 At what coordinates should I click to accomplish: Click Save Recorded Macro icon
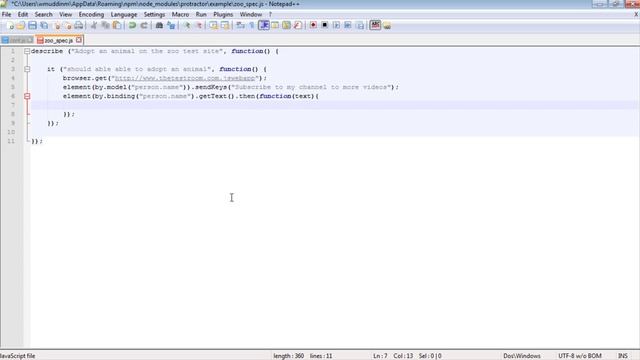tap(360, 26)
